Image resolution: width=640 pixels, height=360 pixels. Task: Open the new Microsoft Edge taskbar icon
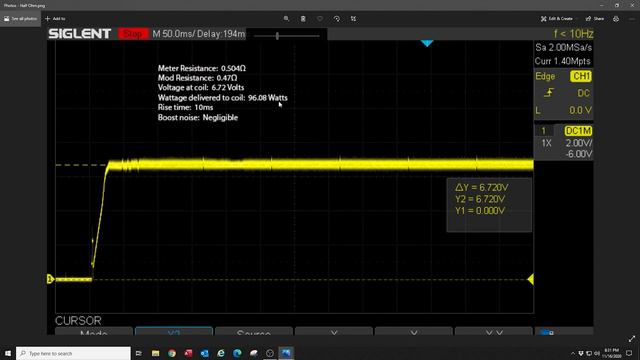[237, 353]
